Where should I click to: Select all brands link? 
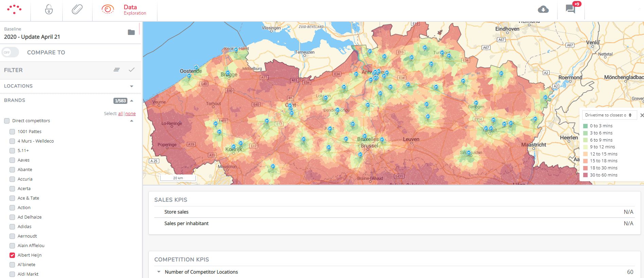pos(120,114)
